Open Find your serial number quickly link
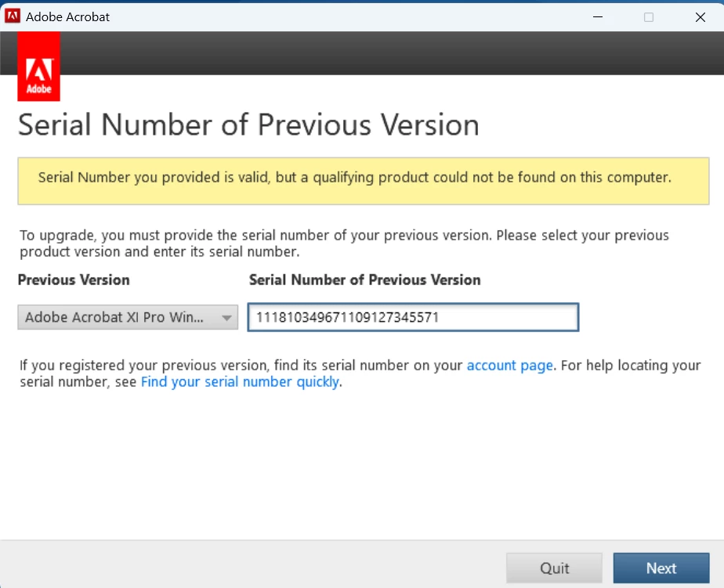This screenshot has width=724, height=588. (x=240, y=382)
